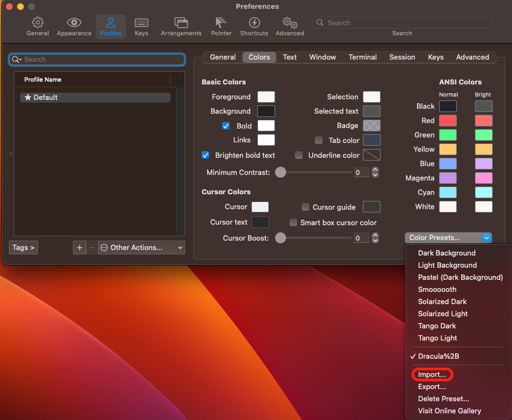512x420 pixels.
Task: Switch to the profile Advanced tab
Action: tap(472, 57)
